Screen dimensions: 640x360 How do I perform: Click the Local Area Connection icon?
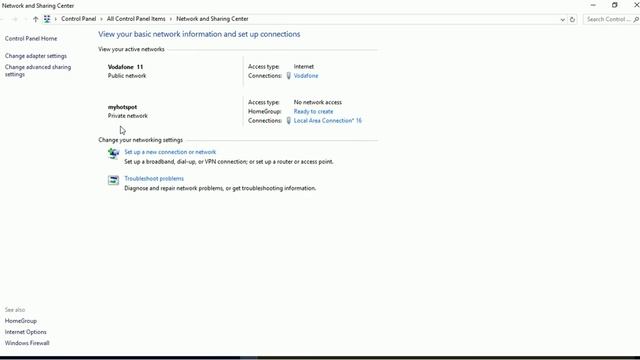(x=289, y=121)
